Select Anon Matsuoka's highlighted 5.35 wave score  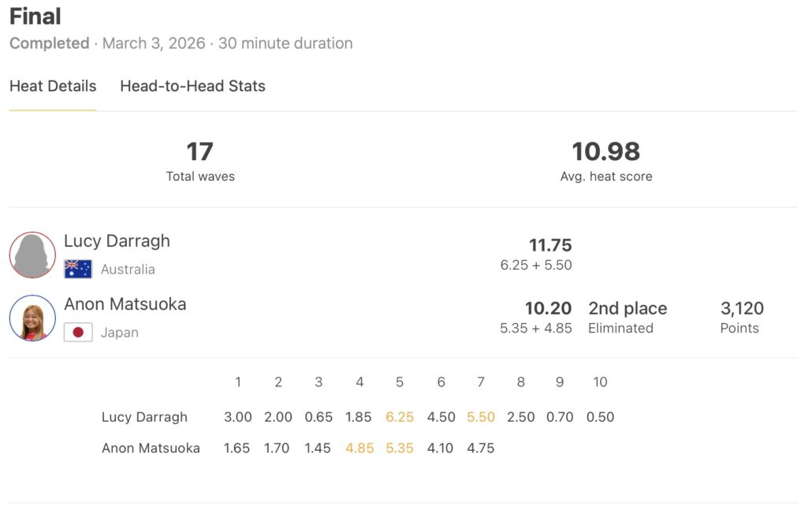click(400, 449)
